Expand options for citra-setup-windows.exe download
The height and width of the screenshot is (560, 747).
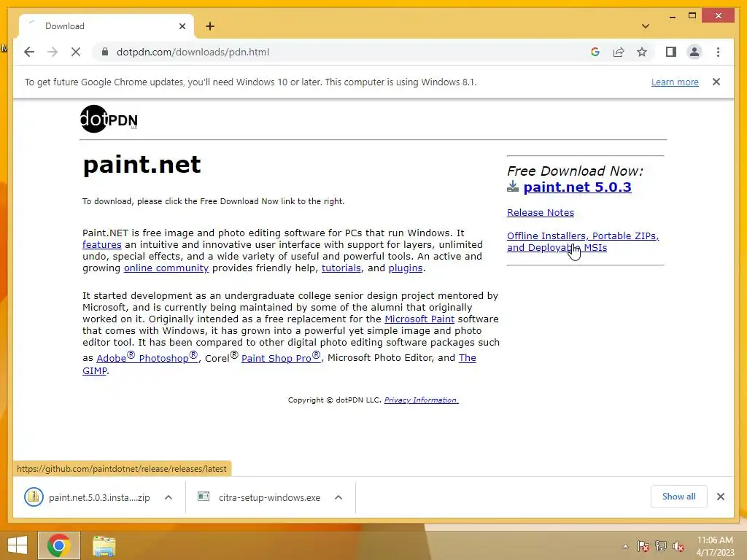[338, 497]
